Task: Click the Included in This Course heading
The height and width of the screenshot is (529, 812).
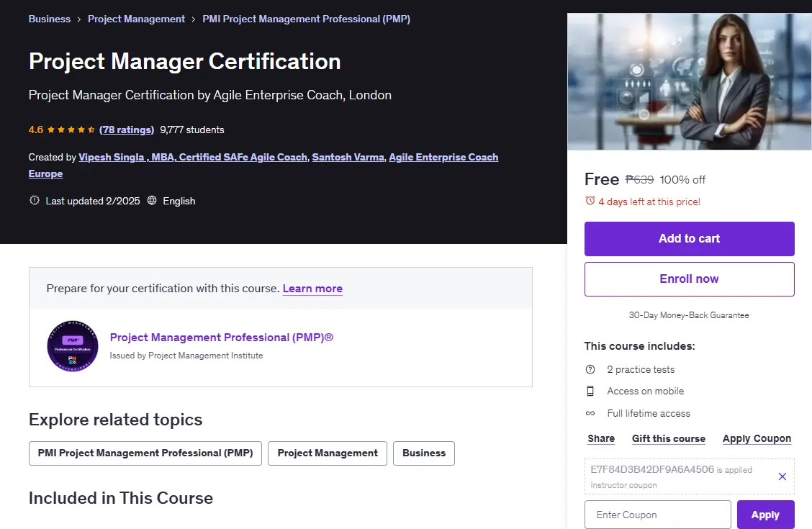Action: pos(121,498)
